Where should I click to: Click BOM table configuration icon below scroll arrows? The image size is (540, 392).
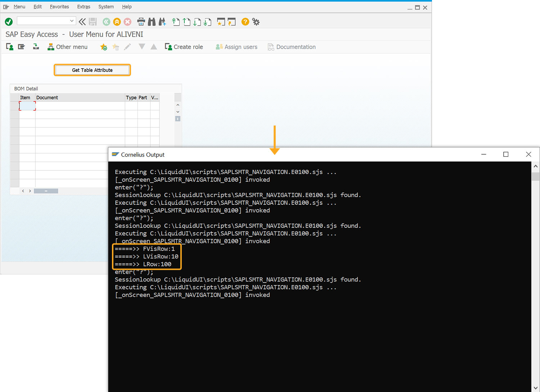(x=177, y=119)
